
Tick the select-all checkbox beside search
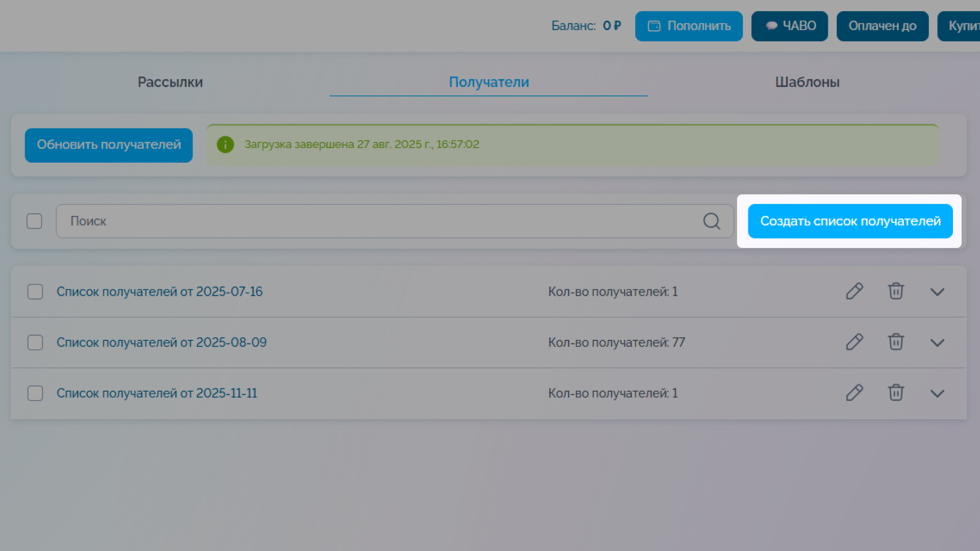tap(34, 221)
